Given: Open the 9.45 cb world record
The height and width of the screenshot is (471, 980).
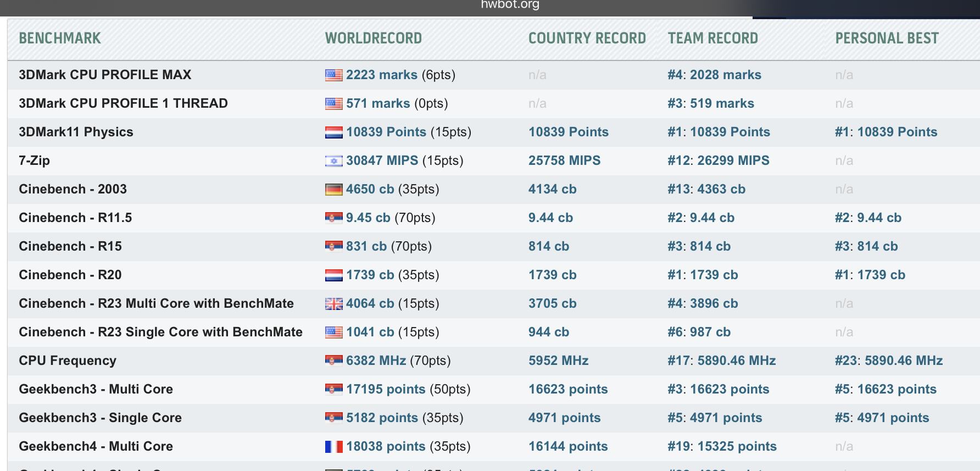Looking at the screenshot, I should 368,218.
